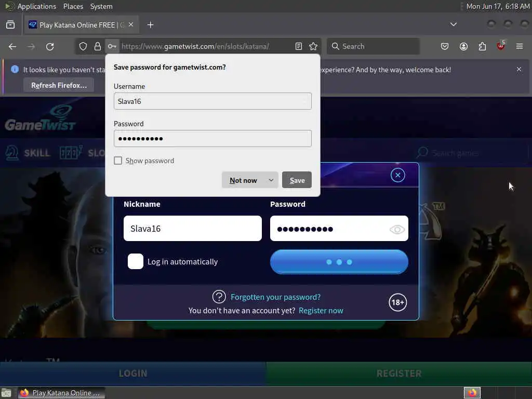532x399 pixels.
Task: Open the Firefox View icon in the tab bar
Action: (10, 25)
